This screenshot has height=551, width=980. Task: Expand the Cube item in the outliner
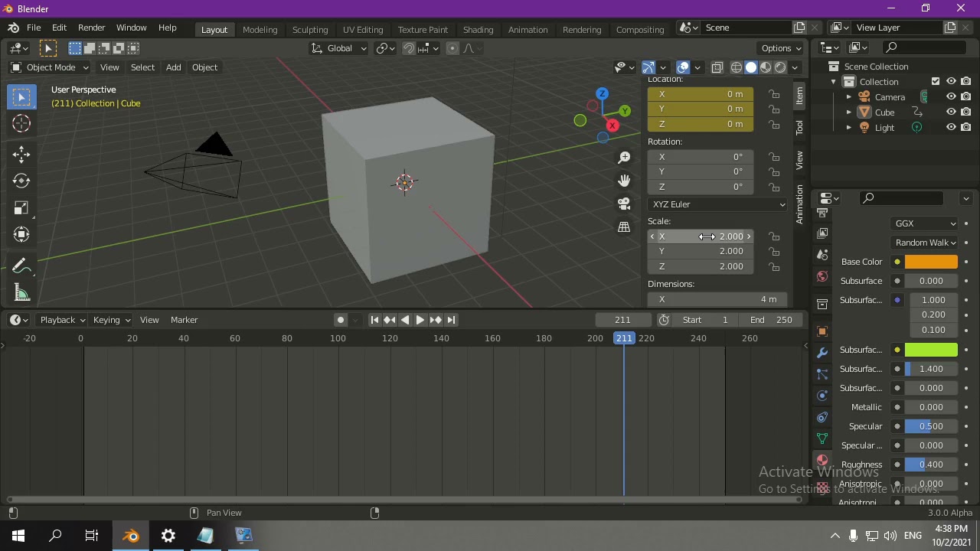coord(849,112)
